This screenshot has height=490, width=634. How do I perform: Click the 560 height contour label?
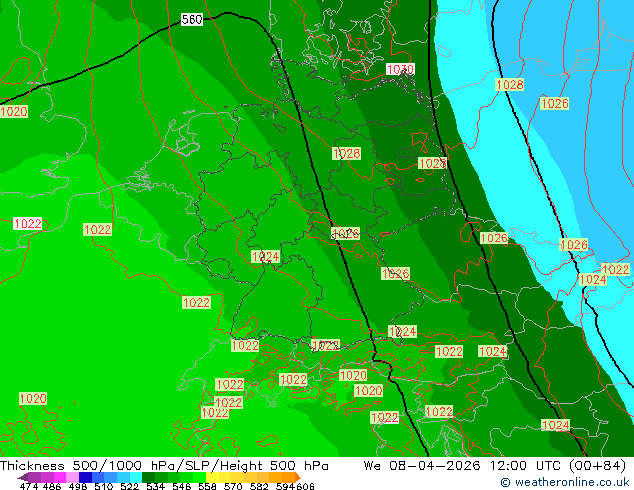click(x=192, y=19)
